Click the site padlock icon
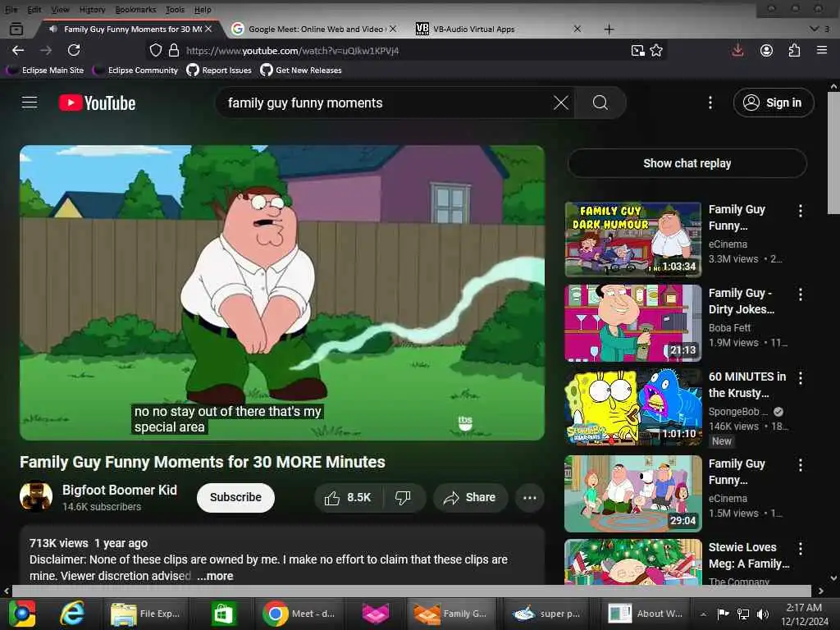The height and width of the screenshot is (630, 840). pyautogui.click(x=174, y=50)
